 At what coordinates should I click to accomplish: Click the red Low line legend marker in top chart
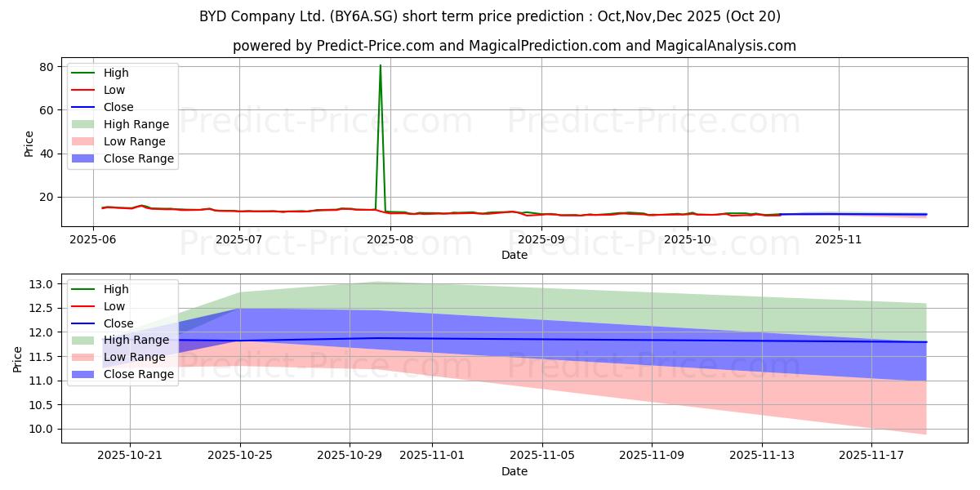(x=84, y=90)
